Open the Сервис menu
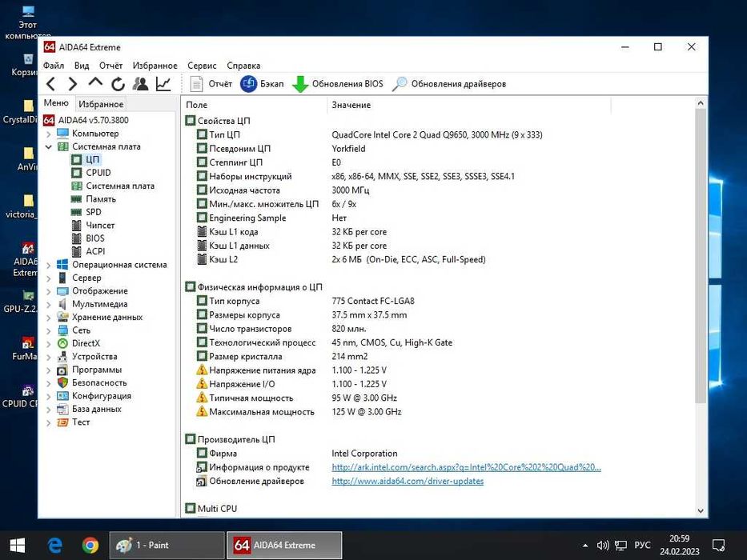This screenshot has height=560, width=747. (x=202, y=66)
